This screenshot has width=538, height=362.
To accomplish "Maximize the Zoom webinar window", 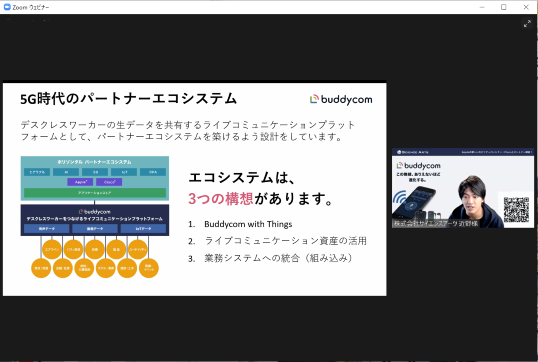I will point(504,7).
